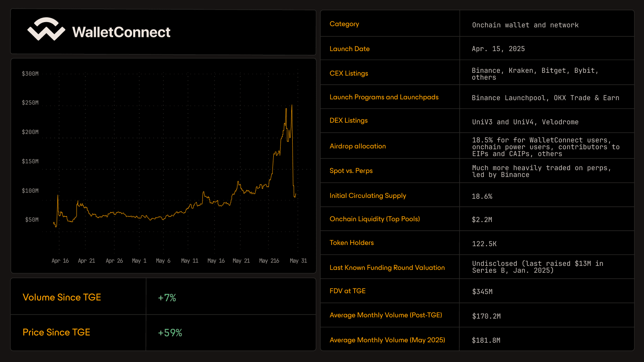Select the $250M y-axis label
Viewport: 644px width, 362px height.
coord(30,103)
